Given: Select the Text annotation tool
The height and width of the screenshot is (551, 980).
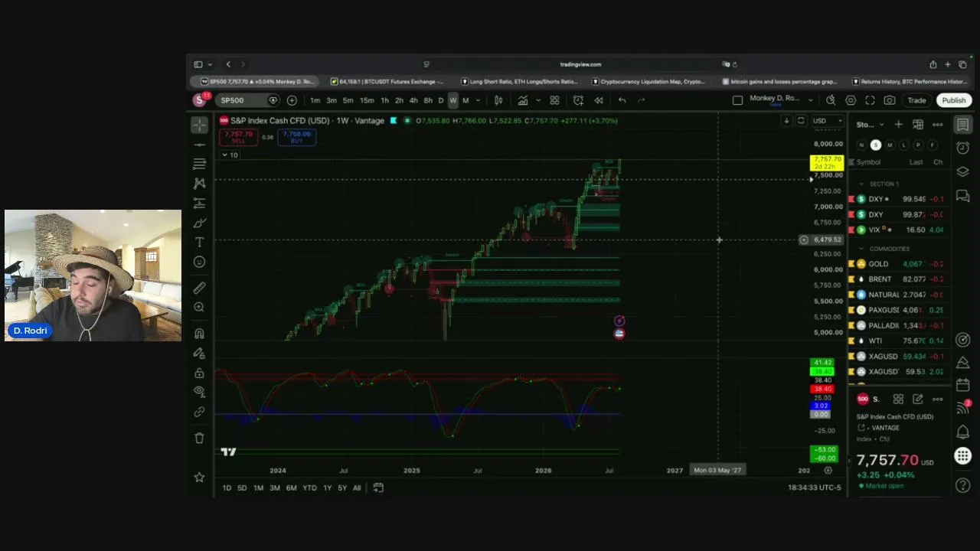Looking at the screenshot, I should (200, 243).
